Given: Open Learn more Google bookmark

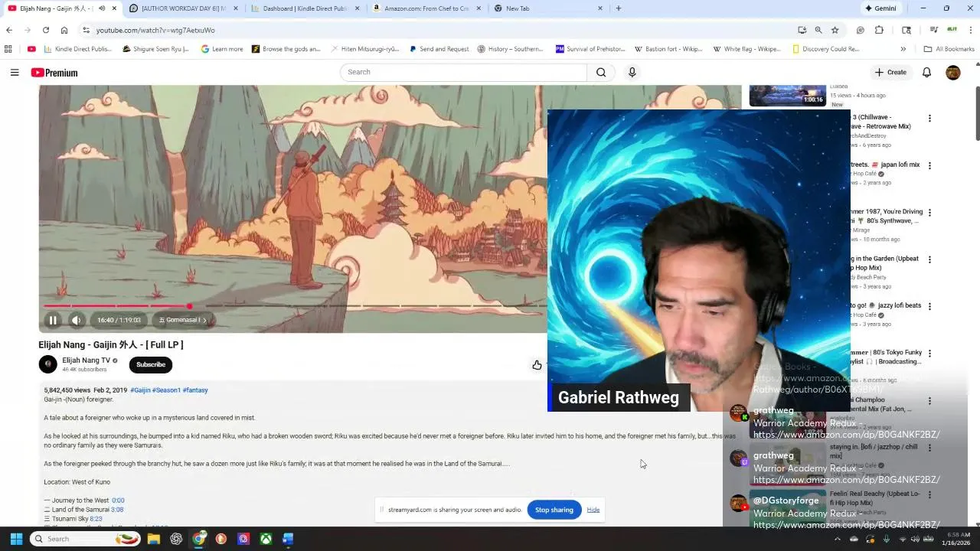Looking at the screenshot, I should 222,49.
